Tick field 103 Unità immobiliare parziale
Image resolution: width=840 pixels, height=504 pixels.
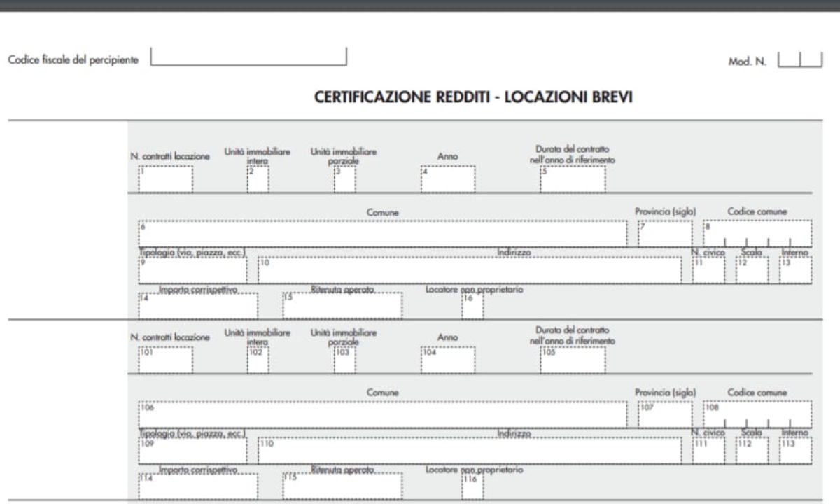344,360
